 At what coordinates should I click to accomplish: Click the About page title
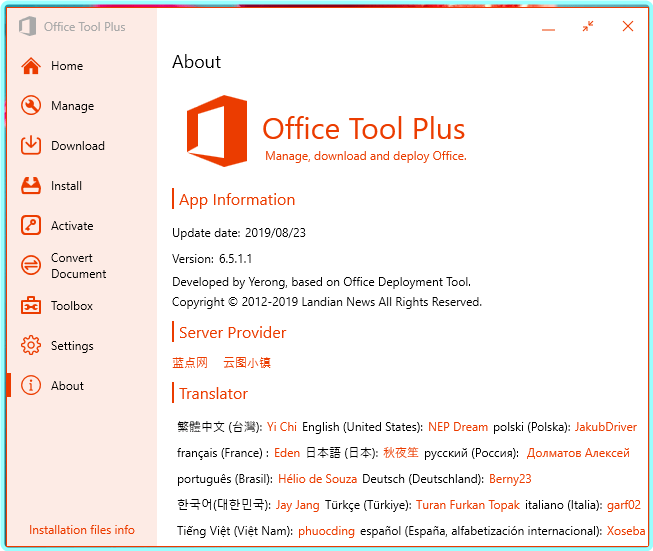coord(197,62)
